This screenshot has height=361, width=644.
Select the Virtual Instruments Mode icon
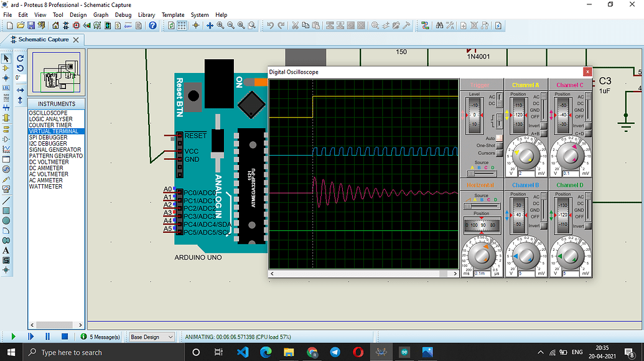pos(6,189)
